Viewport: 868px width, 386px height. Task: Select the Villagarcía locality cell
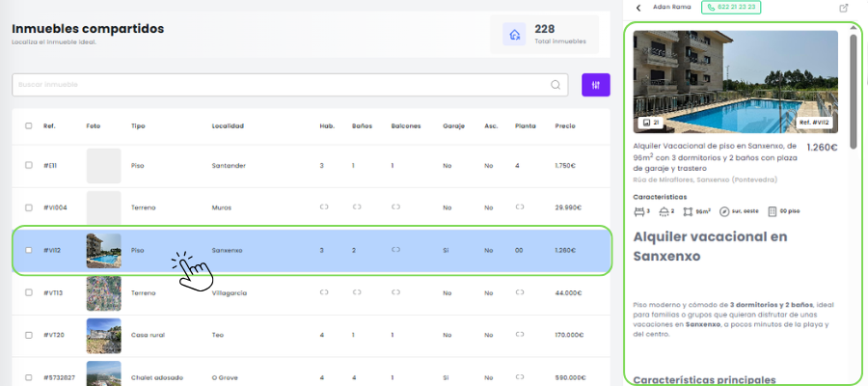(230, 293)
